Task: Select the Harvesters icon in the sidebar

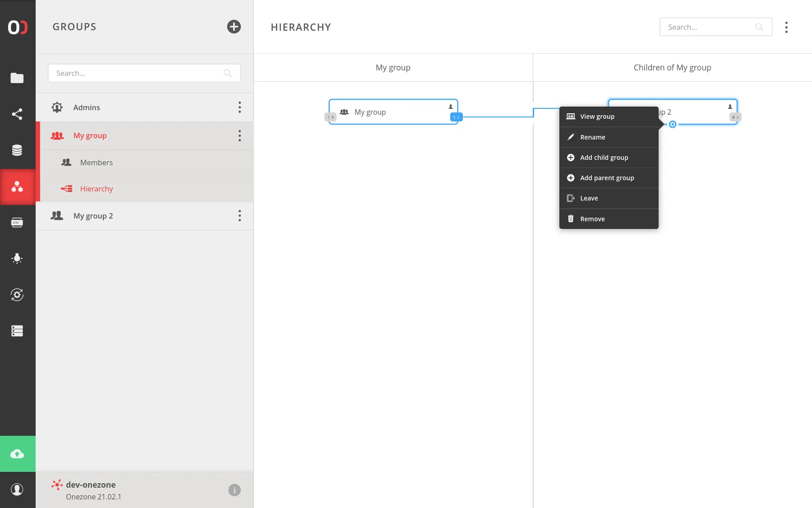Action: (17, 258)
